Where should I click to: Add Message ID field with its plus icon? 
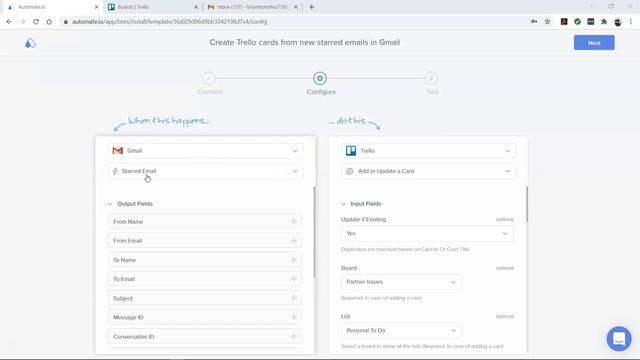[x=293, y=317]
